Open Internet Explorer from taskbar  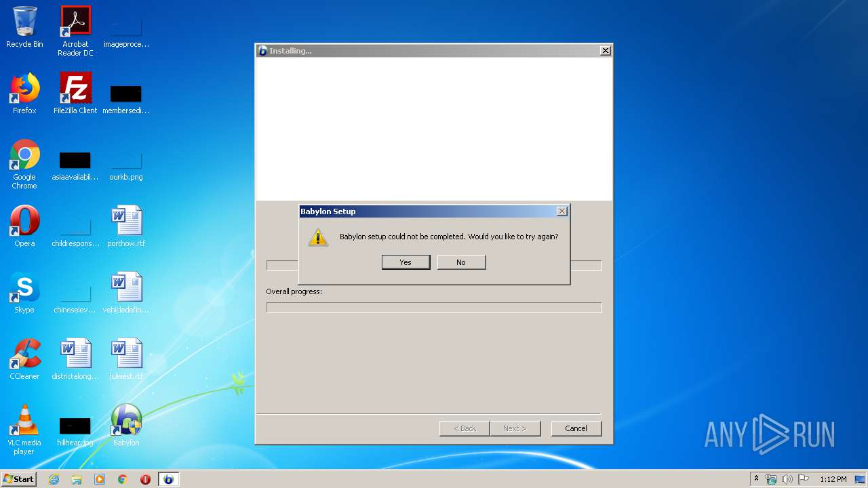54,479
